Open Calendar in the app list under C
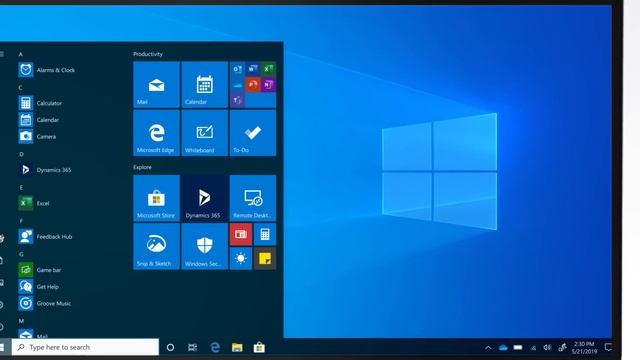 click(x=39, y=120)
